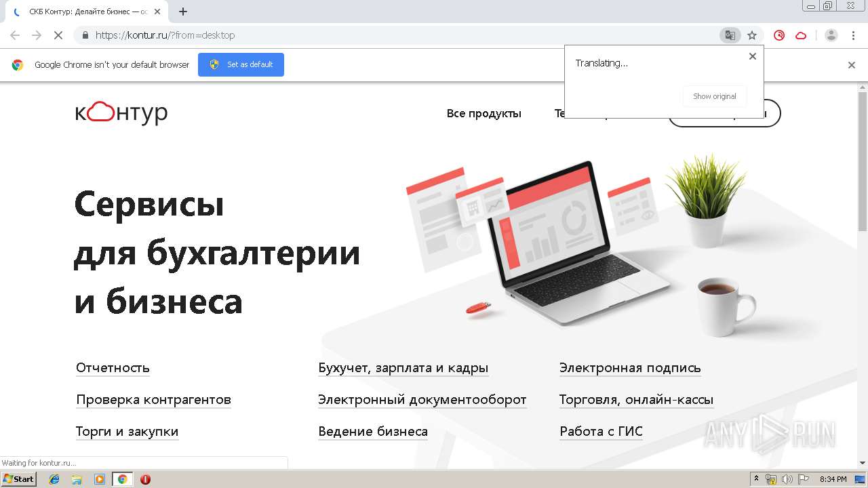The height and width of the screenshot is (488, 868).
Task: Open Электронный документооборот link
Action: coord(422,400)
